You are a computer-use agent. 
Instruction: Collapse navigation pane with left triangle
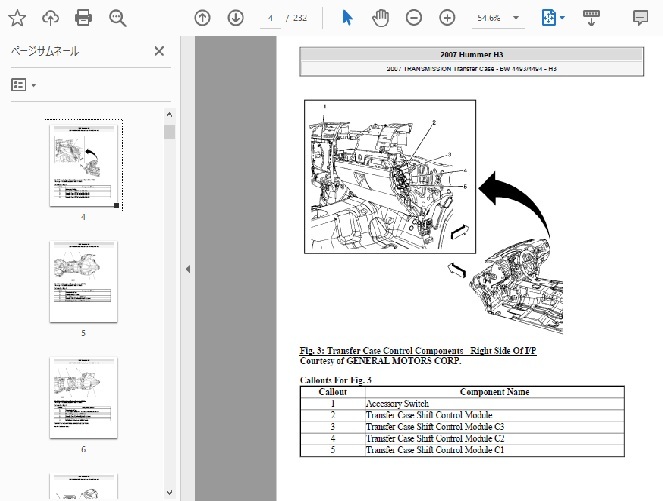pyautogui.click(x=188, y=269)
